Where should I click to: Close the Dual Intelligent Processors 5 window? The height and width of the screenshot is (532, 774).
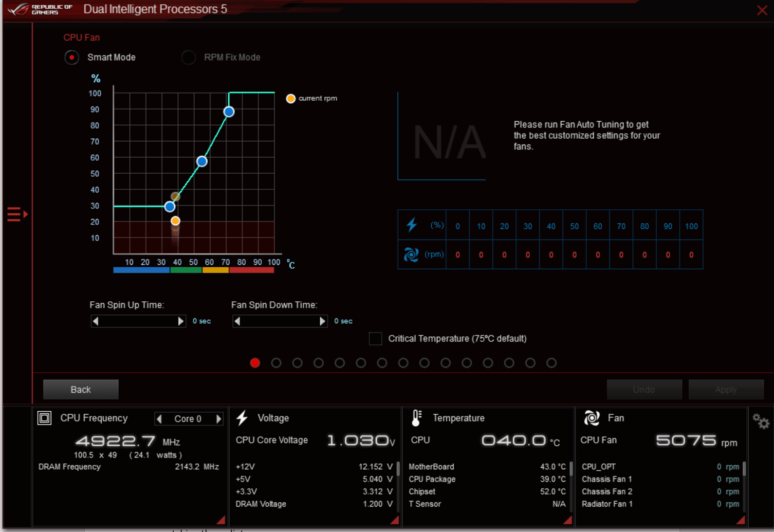pos(762,10)
